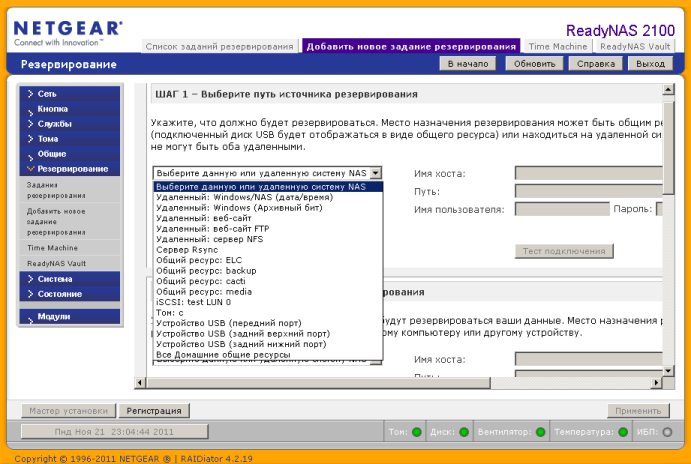Click the Температура status green indicator

623,432
